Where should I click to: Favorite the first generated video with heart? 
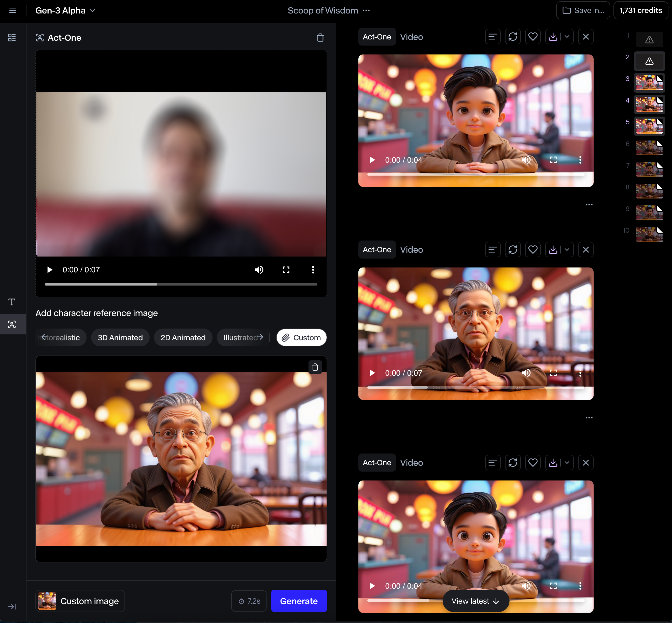[533, 37]
